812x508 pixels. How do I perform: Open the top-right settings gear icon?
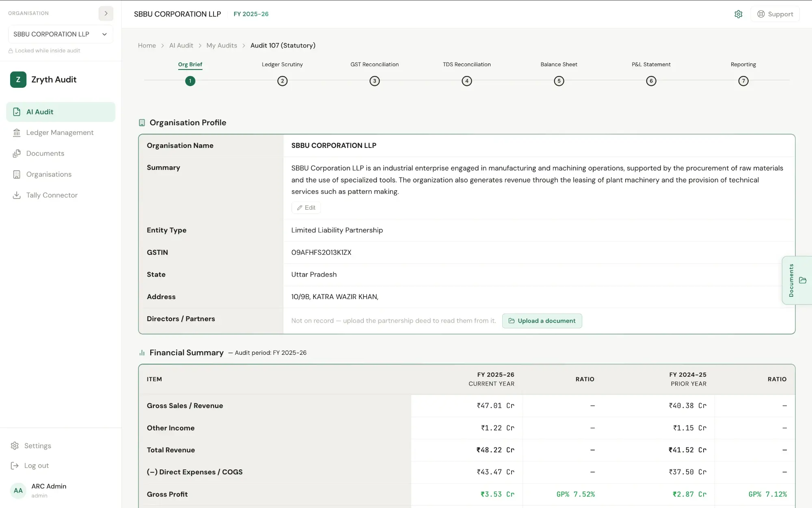[739, 14]
